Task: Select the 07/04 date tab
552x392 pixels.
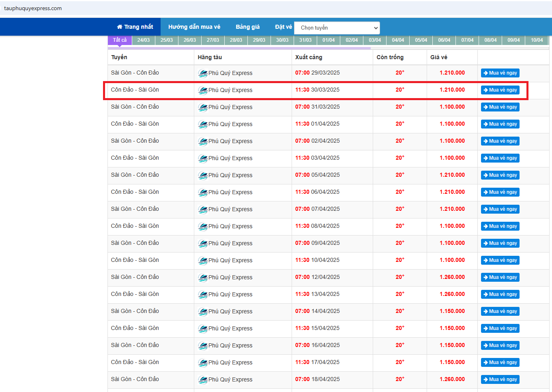Action: pyautogui.click(x=467, y=40)
